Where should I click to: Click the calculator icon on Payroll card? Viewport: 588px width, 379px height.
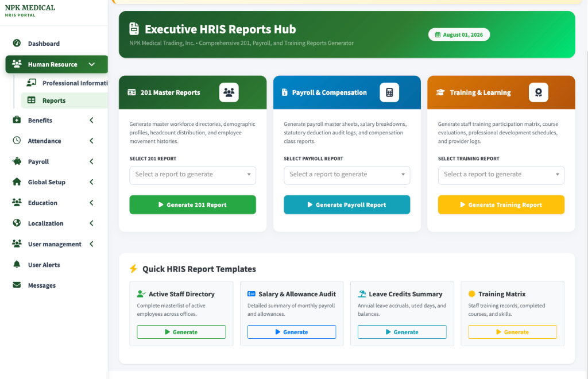click(x=389, y=92)
